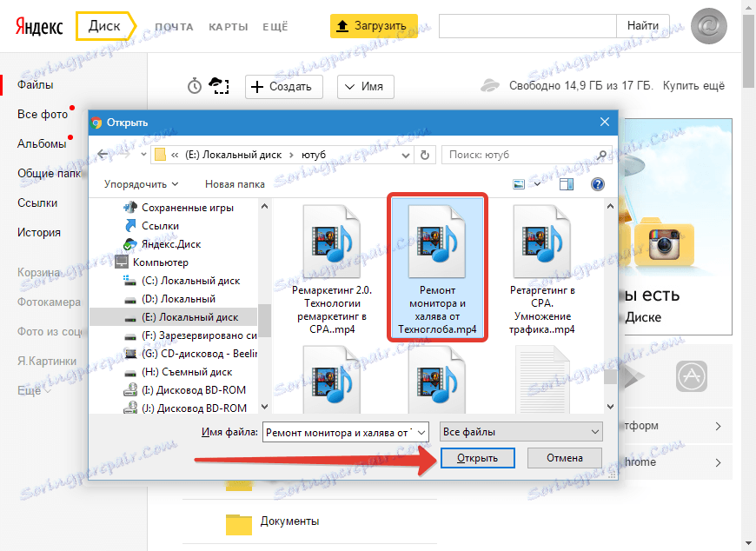The image size is (756, 551).
Task: Open the view options dropdown arrow
Action: click(537, 184)
